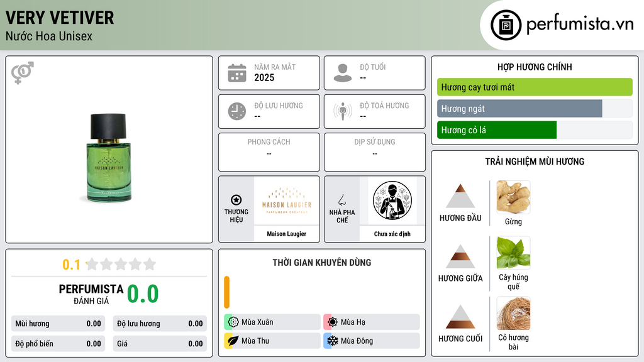Click the person silhouette icon for Độ Tuổi
This screenshot has width=644, height=362.
point(343,73)
